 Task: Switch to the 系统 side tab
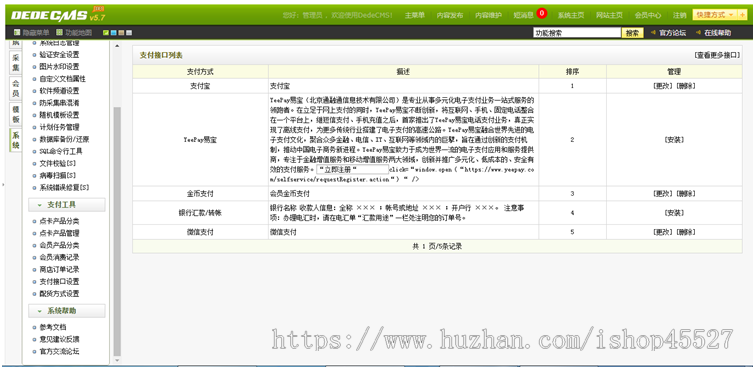tap(16, 140)
